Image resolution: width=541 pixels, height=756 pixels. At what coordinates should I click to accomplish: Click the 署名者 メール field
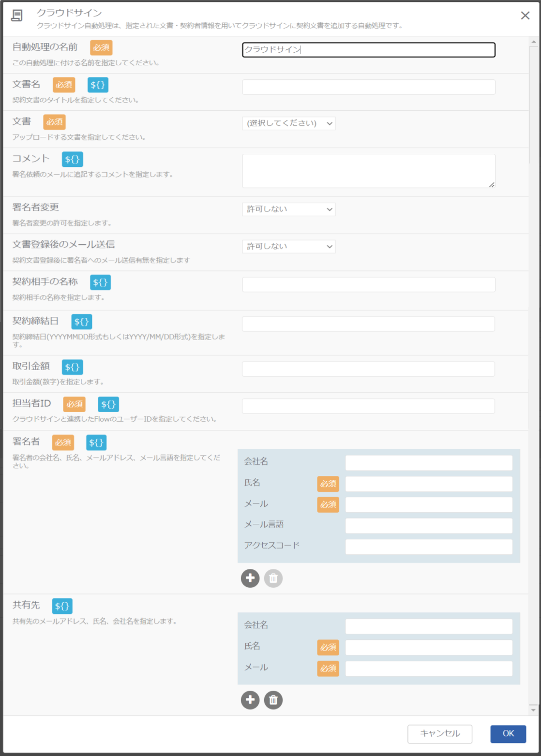[429, 504]
